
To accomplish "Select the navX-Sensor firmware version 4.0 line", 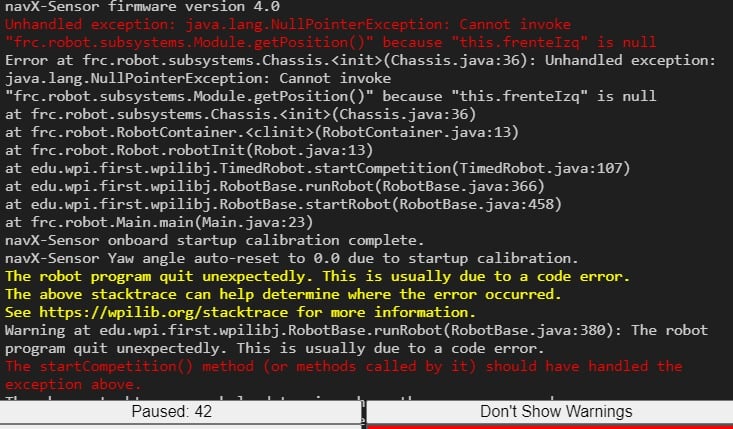I will pyautogui.click(x=143, y=7).
